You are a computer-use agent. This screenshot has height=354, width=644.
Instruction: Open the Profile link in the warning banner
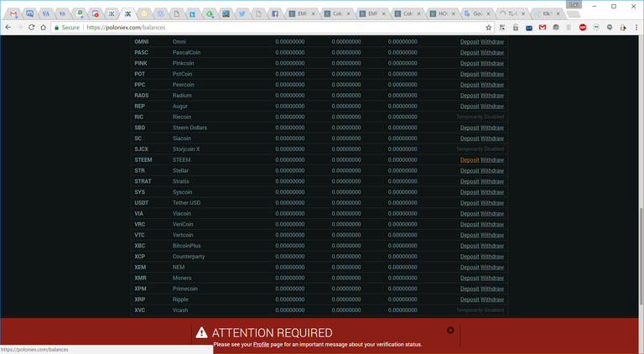pos(262,345)
